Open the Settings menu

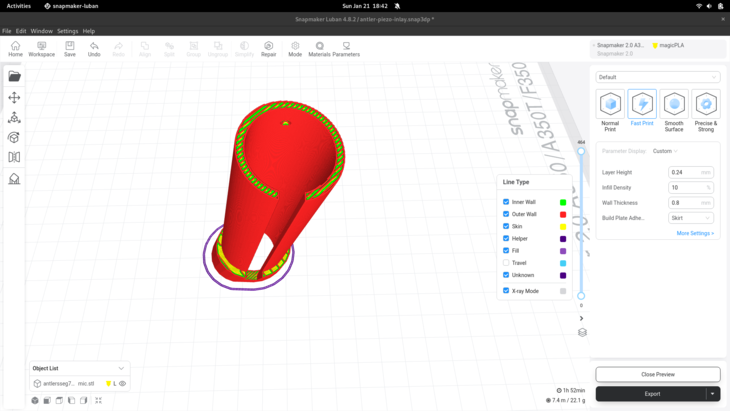pos(67,31)
